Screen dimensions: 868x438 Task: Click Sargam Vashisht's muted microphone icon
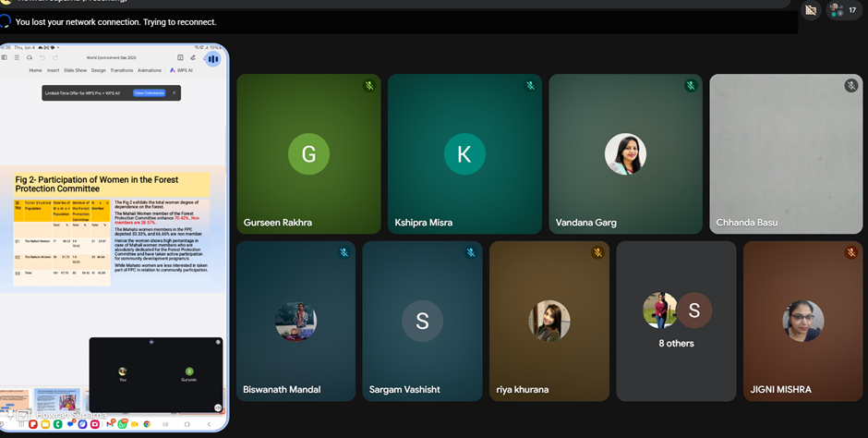point(471,252)
